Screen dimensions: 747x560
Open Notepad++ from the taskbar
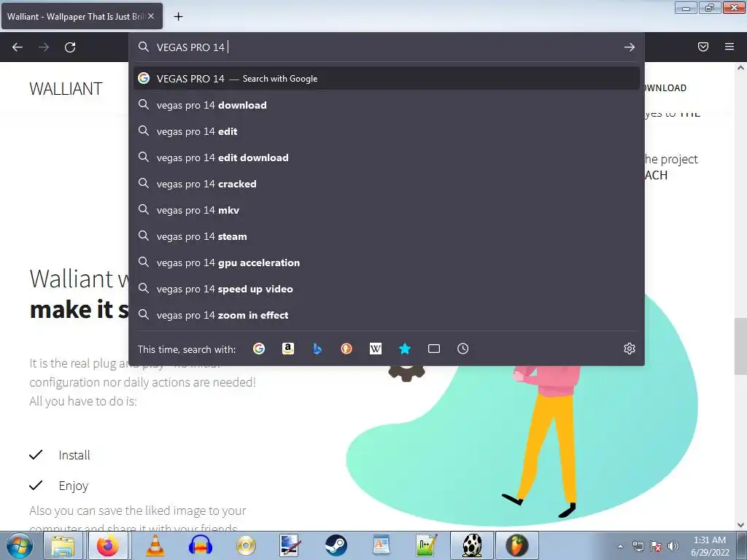[426, 545]
